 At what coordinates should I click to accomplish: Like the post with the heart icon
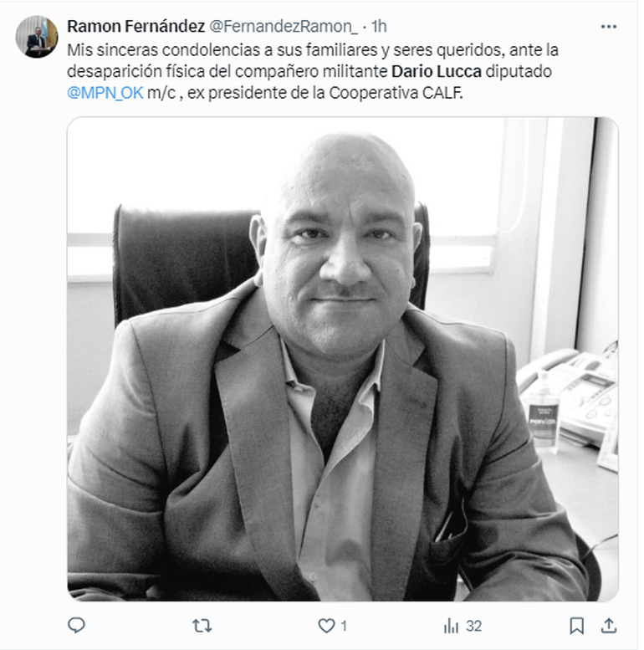326,626
